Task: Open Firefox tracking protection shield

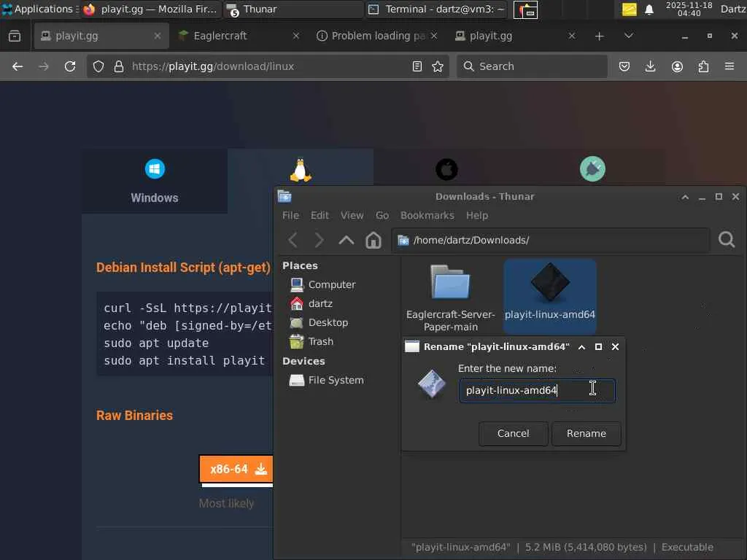Action: pyautogui.click(x=98, y=66)
